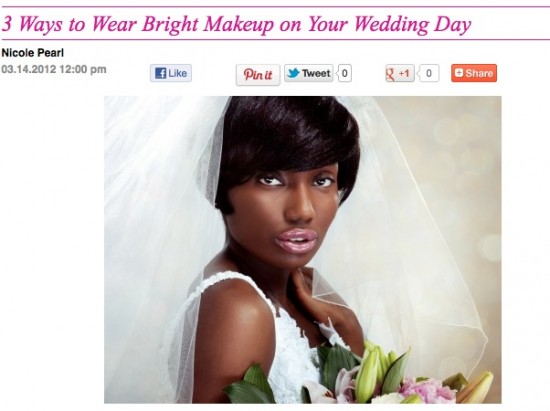Open the article headline link

(x=236, y=24)
